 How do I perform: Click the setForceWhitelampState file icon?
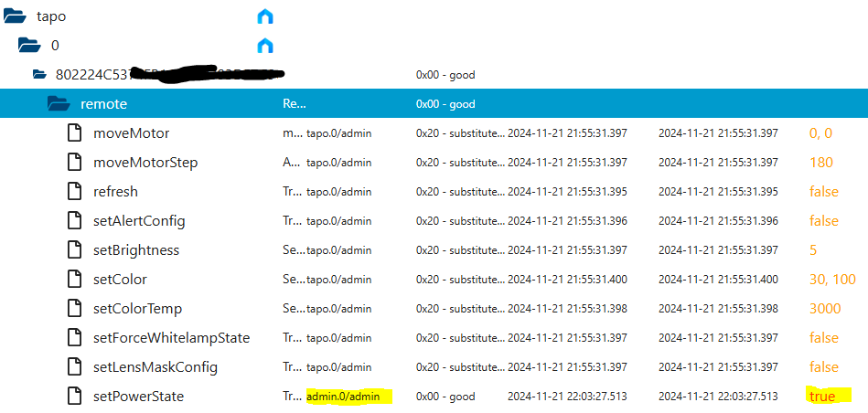[75, 338]
